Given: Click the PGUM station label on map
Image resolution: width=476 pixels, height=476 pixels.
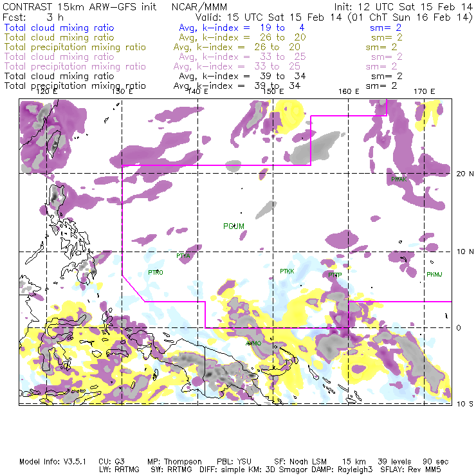Looking at the screenshot, I should (x=233, y=226).
